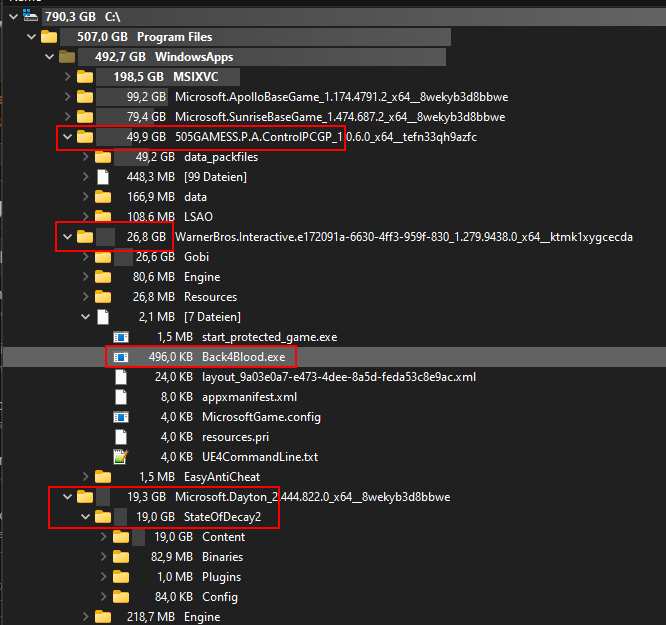Expand the [99 Dateien] group
This screenshot has width=666, height=625.
coord(85,177)
